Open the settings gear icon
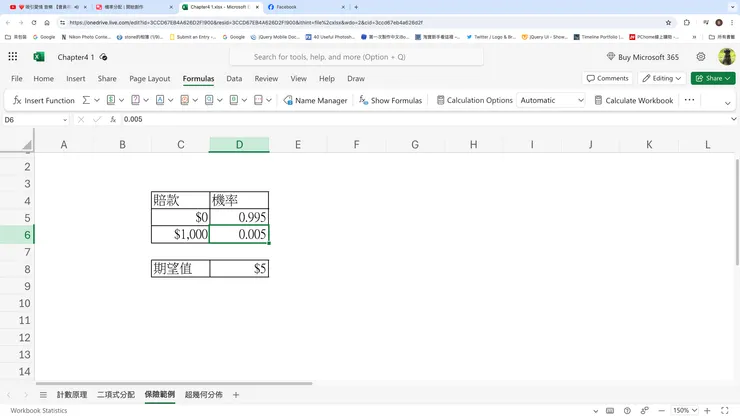The width and height of the screenshot is (740, 416). pyautogui.click(x=701, y=57)
